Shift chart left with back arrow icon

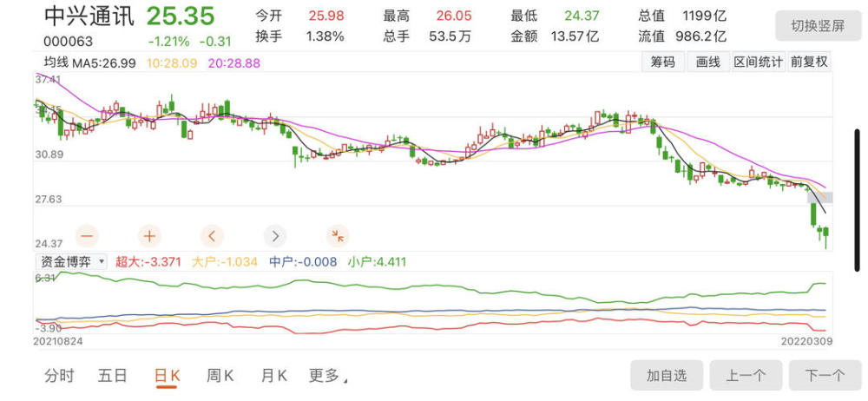212,236
